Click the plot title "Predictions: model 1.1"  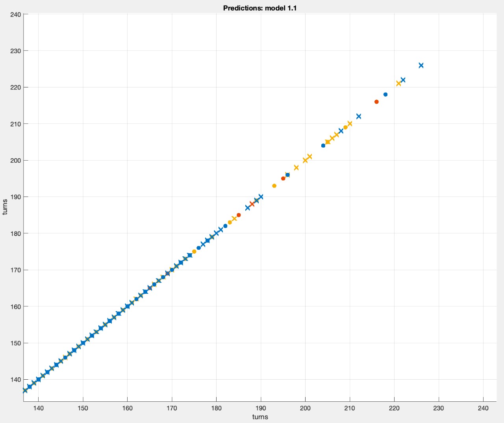259,8
